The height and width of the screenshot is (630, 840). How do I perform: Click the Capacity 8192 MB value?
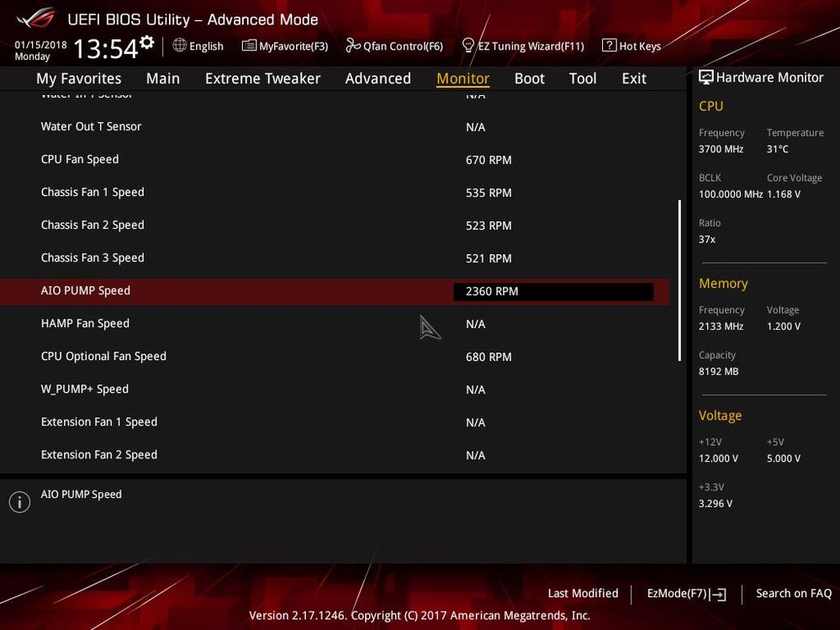tap(718, 371)
